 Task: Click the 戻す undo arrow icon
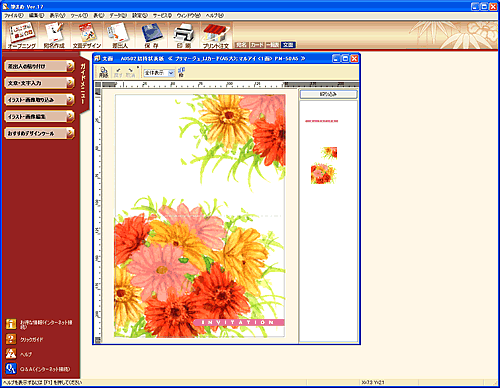[118, 72]
